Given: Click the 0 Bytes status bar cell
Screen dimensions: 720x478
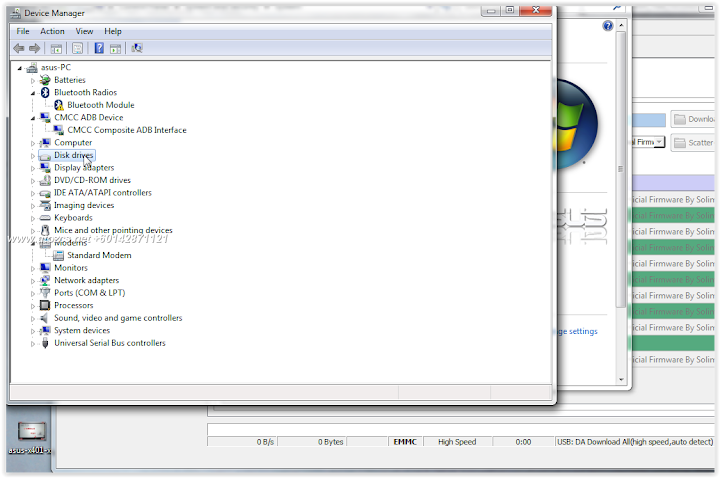Looking at the screenshot, I should coord(312,442).
